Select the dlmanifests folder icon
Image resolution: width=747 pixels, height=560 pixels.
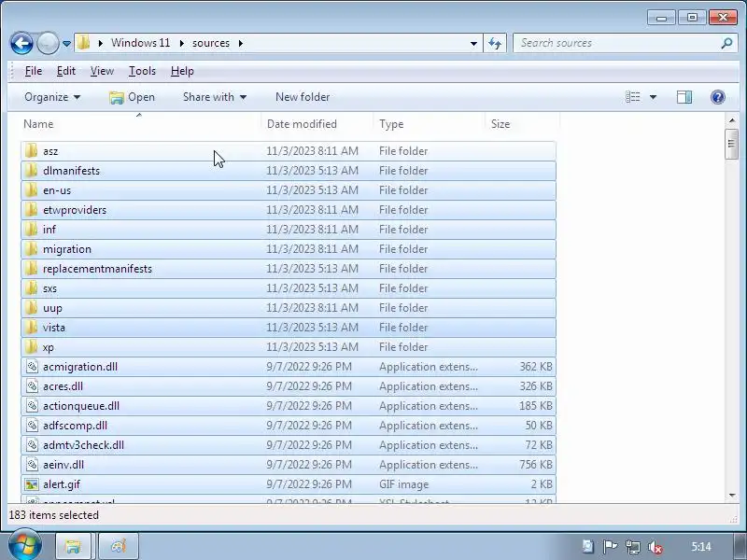tap(32, 171)
